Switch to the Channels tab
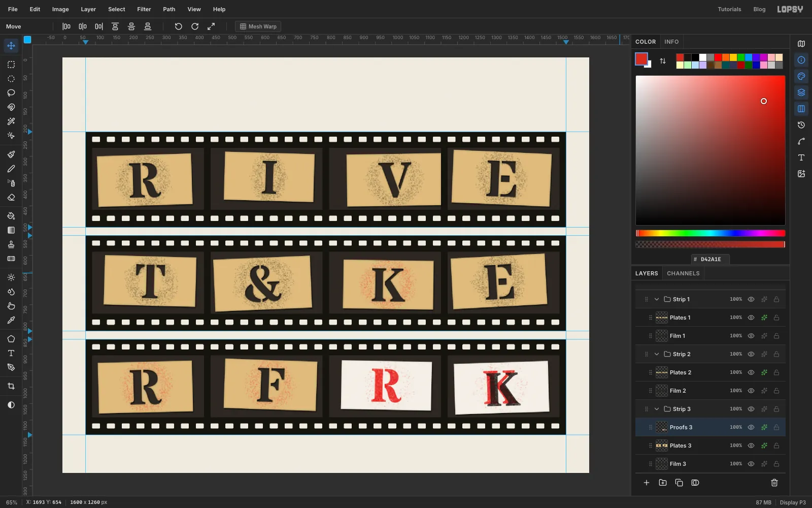This screenshot has width=812, height=508. pos(683,273)
